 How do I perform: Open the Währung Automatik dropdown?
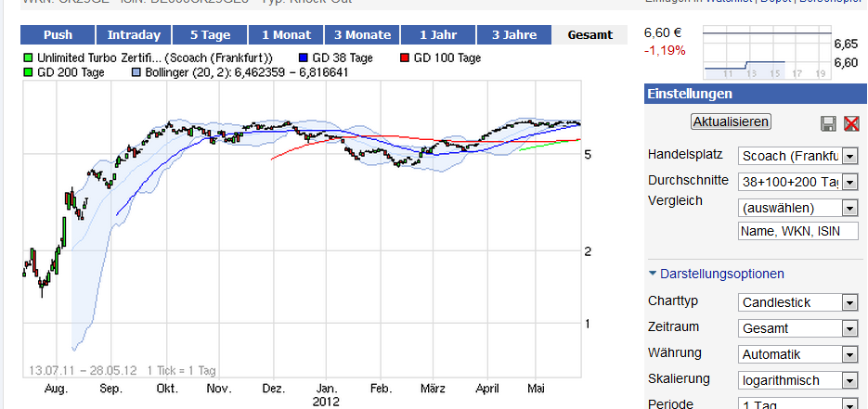[797, 355]
